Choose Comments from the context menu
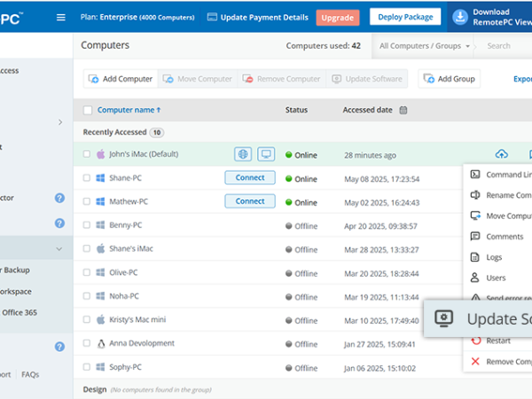Image resolution: width=532 pixels, height=399 pixels. (497, 237)
